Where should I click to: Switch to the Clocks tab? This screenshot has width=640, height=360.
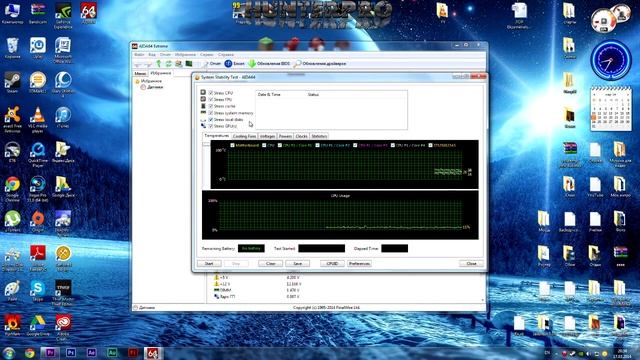(301, 136)
